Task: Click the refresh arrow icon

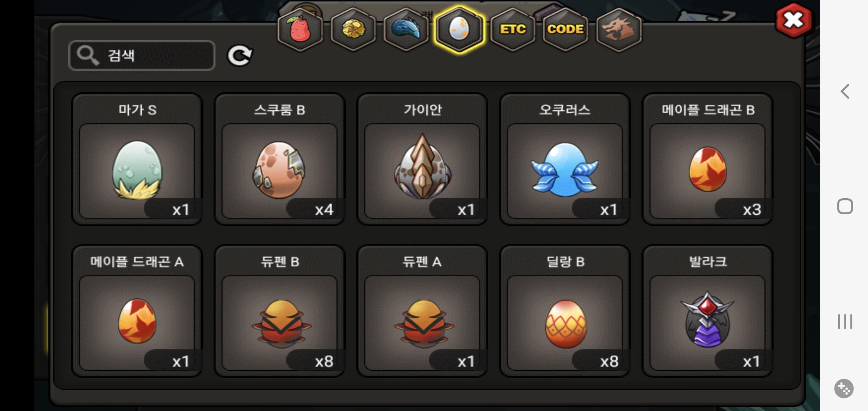Action: (x=240, y=56)
